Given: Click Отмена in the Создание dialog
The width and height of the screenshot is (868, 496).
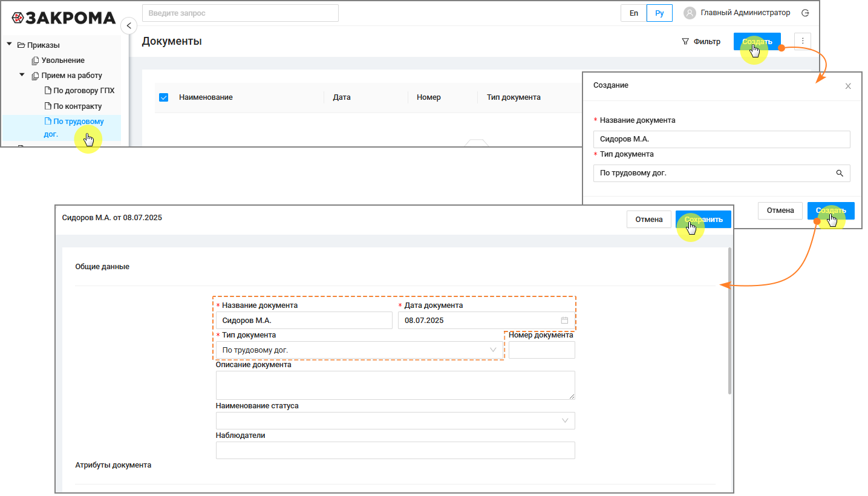Looking at the screenshot, I should 780,210.
